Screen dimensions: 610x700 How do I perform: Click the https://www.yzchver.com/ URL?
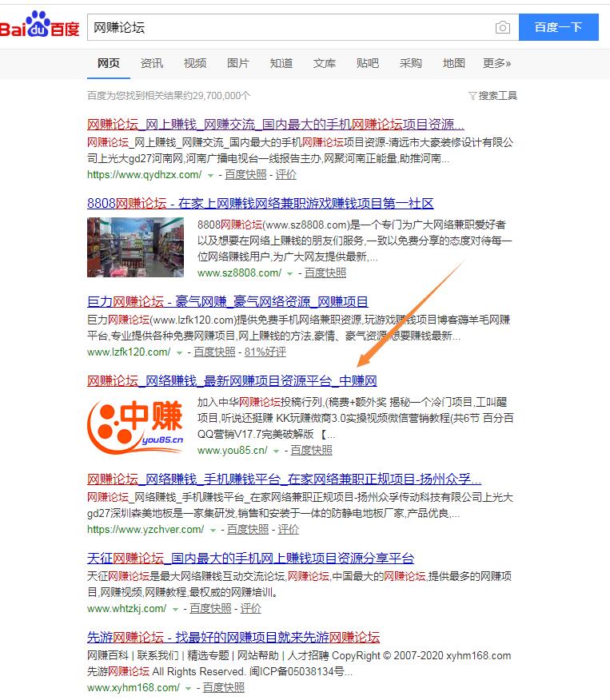(x=146, y=530)
